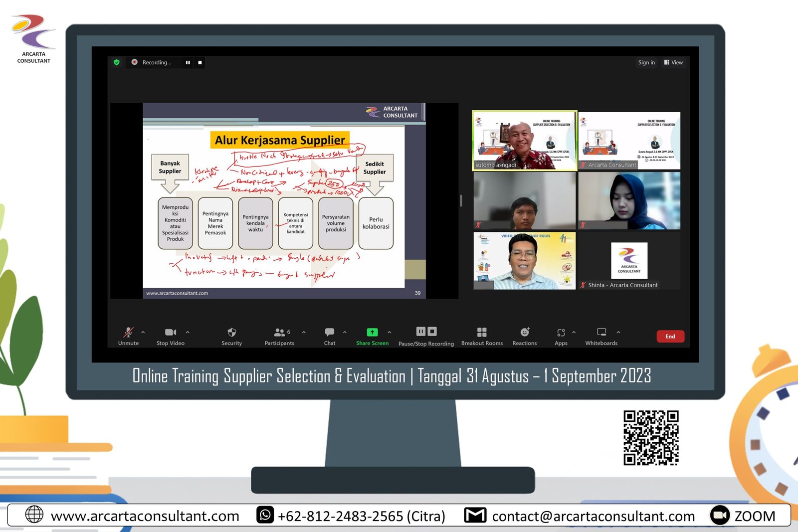Expand video options arrow beside Stop Video

188,332
